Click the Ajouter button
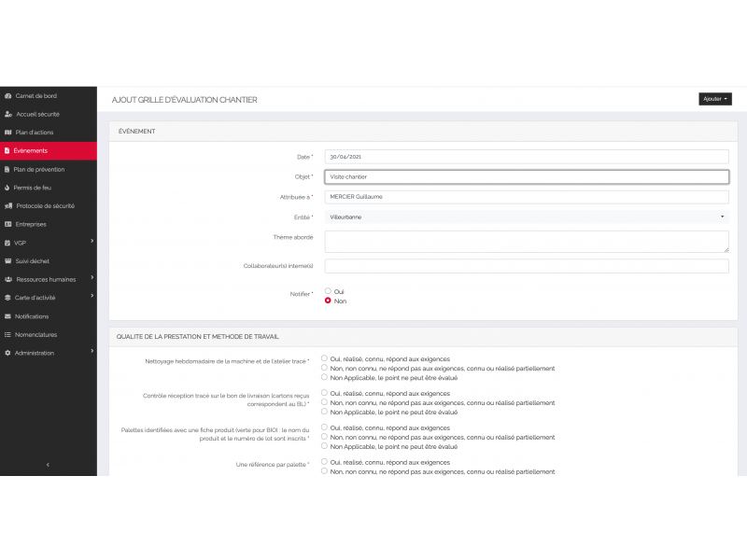The width and height of the screenshot is (747, 560). 714,99
